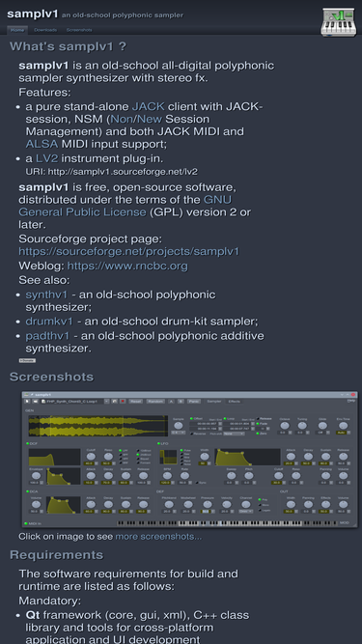Visit the ALSA link
This screenshot has height=644, width=362.
42,144
